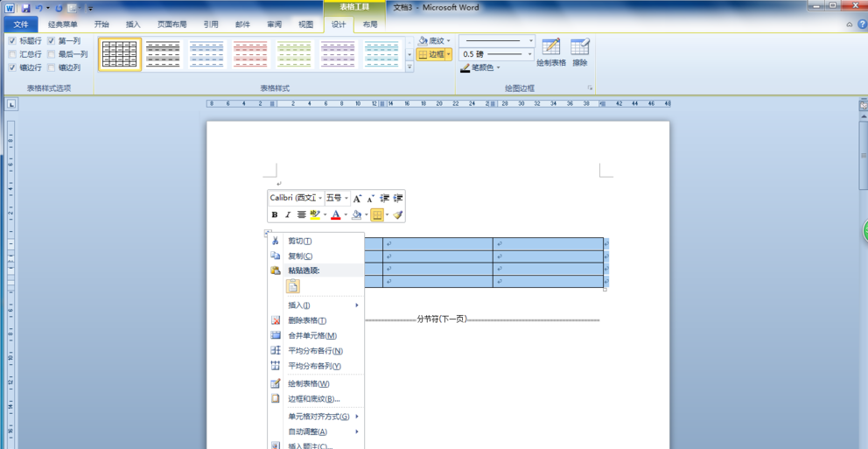Open the Calibri font name dropdown
The height and width of the screenshot is (449, 868).
pyautogui.click(x=320, y=198)
